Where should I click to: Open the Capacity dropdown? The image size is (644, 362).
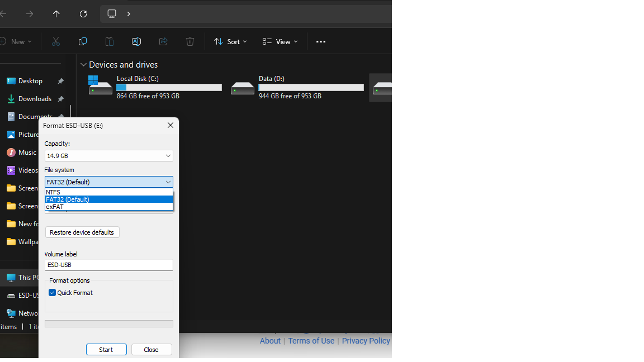108,156
